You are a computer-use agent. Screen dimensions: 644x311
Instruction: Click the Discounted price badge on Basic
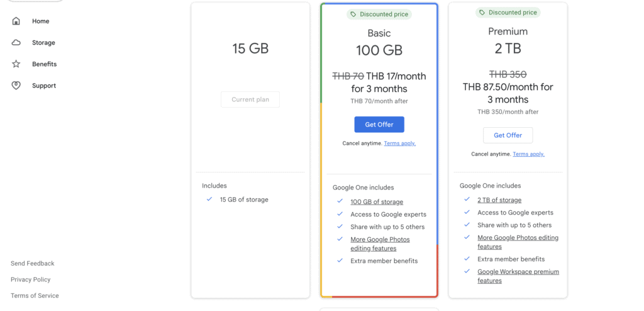tap(379, 14)
